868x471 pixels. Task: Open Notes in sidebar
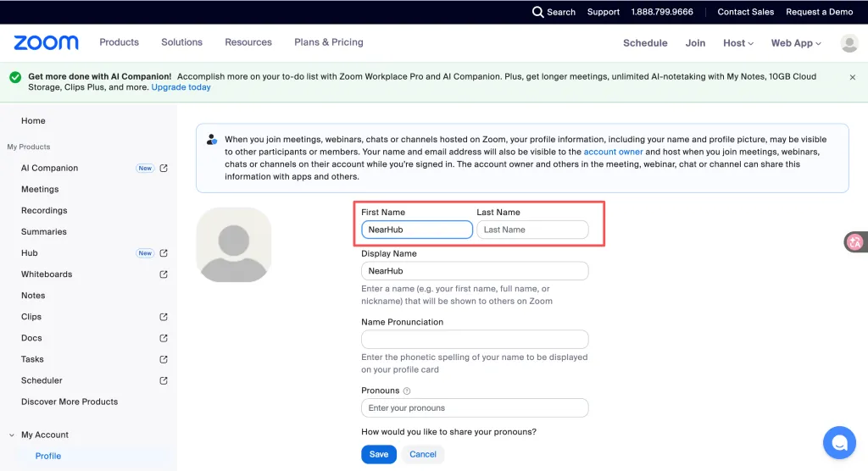point(33,296)
